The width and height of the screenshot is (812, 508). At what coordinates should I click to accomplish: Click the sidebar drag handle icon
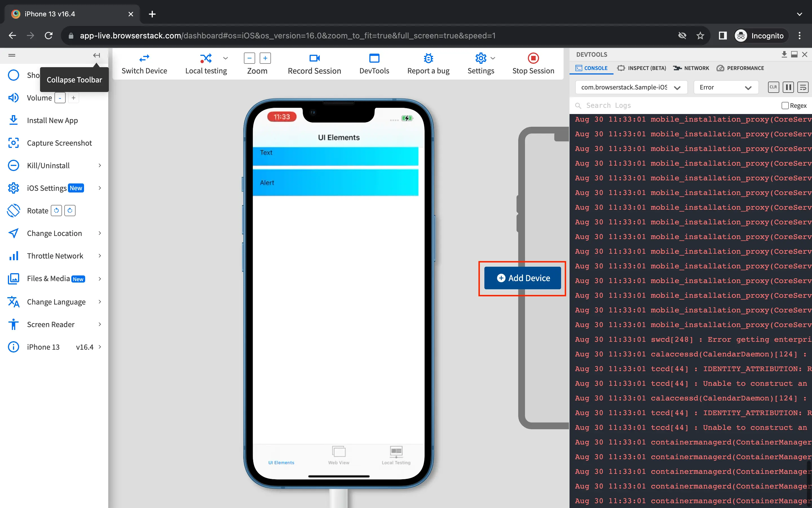[x=12, y=55]
